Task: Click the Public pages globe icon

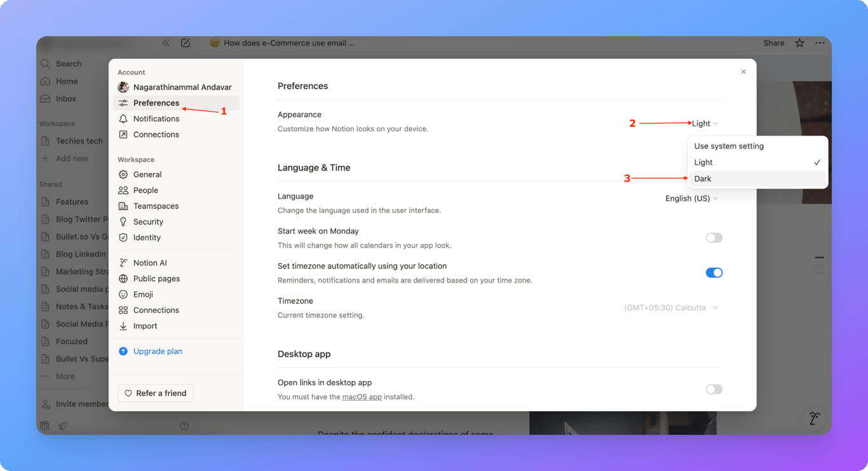Action: pos(123,279)
